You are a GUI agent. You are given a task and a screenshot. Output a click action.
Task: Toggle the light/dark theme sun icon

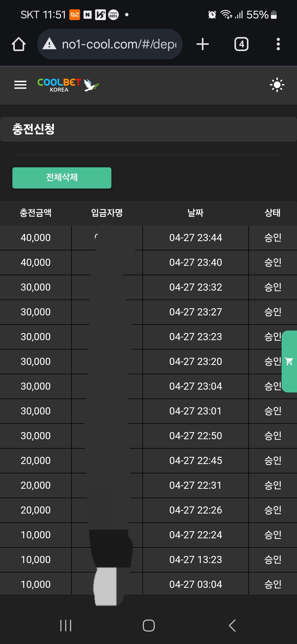coord(277,85)
